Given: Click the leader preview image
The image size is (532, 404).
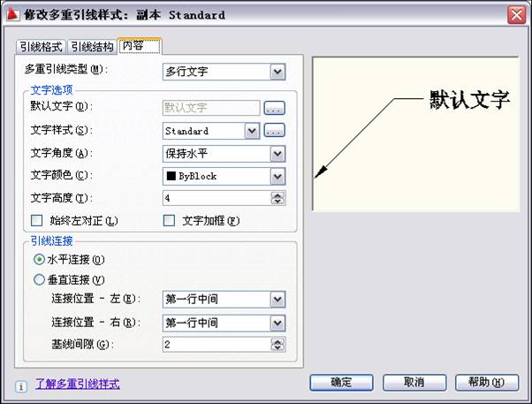Looking at the screenshot, I should (415, 134).
